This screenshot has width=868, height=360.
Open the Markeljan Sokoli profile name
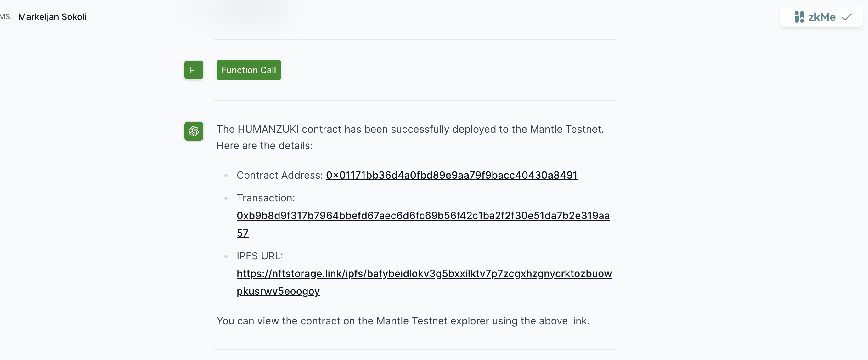[52, 16]
